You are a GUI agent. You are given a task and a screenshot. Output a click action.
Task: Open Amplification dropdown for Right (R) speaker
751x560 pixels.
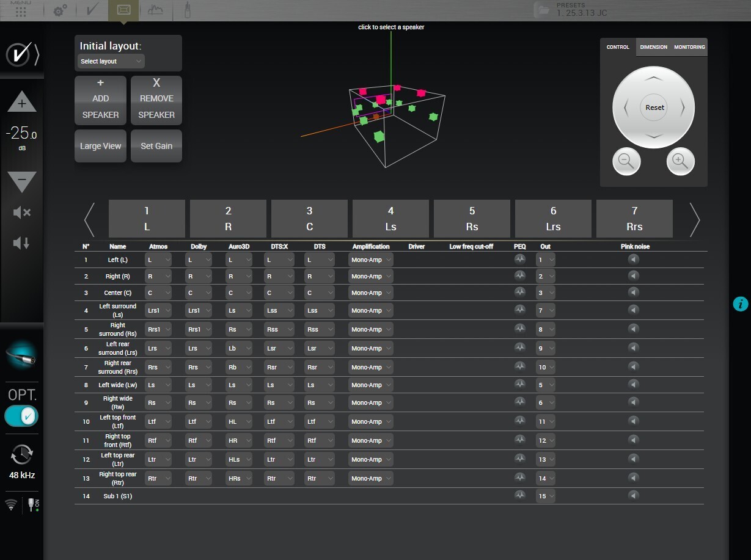pos(371,277)
